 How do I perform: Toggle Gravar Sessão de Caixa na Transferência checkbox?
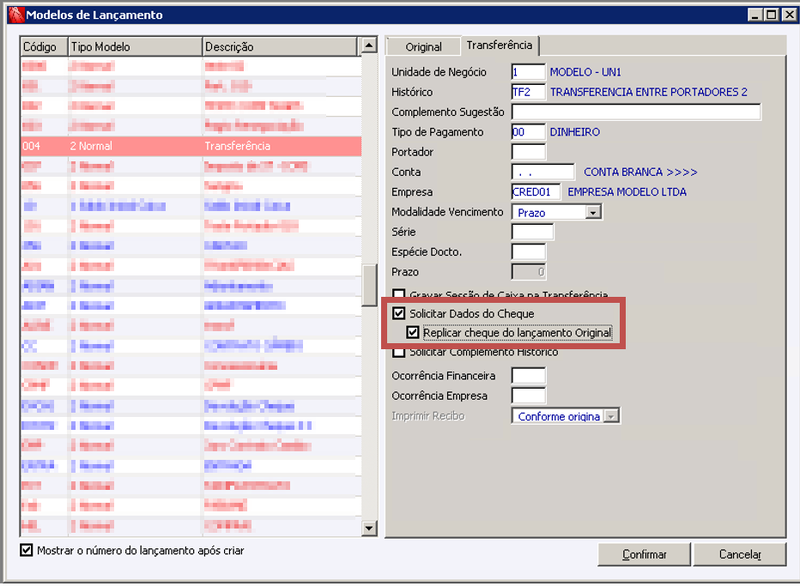click(399, 295)
